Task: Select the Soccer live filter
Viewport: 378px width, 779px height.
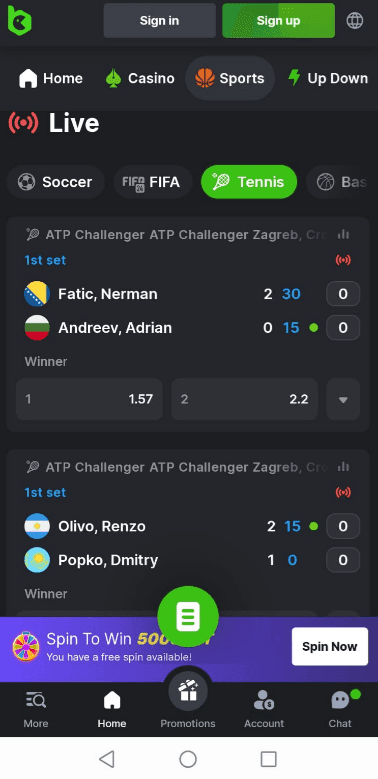Action: click(x=56, y=182)
